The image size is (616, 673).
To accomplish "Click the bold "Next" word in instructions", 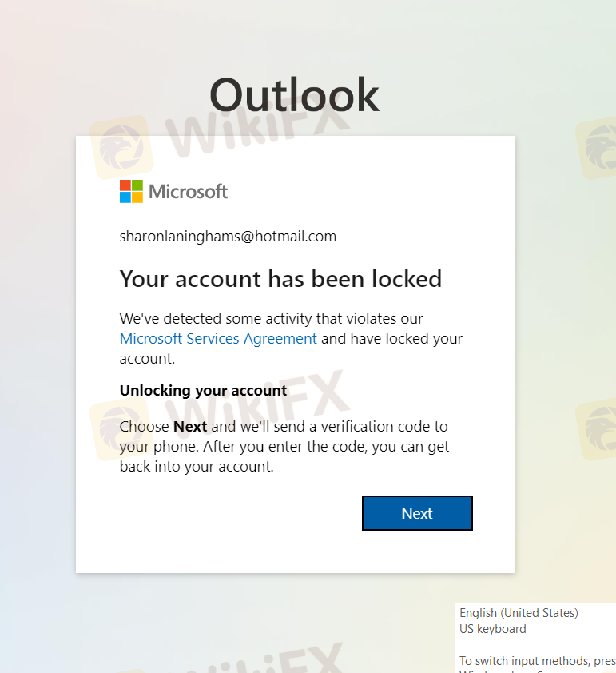I will pyautogui.click(x=190, y=426).
